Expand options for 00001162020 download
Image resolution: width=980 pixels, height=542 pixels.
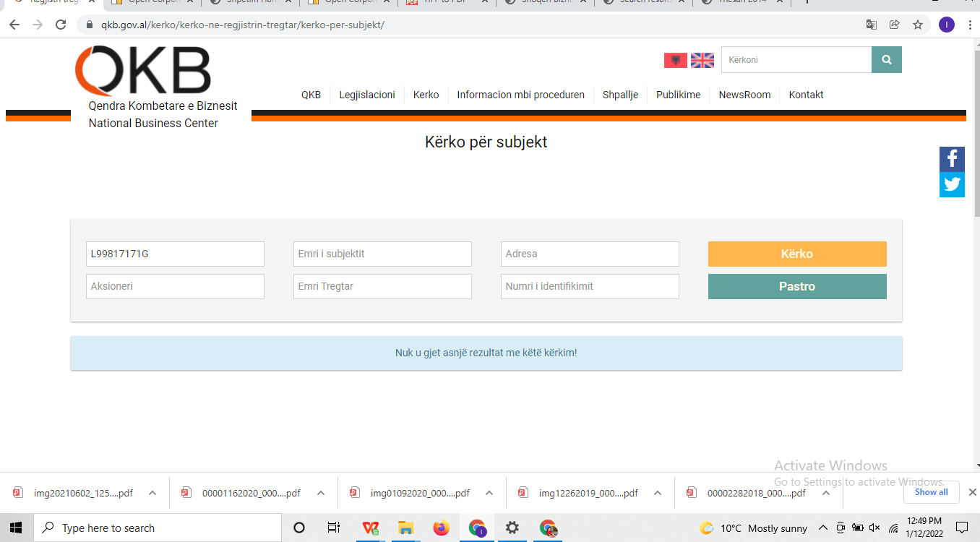(321, 493)
